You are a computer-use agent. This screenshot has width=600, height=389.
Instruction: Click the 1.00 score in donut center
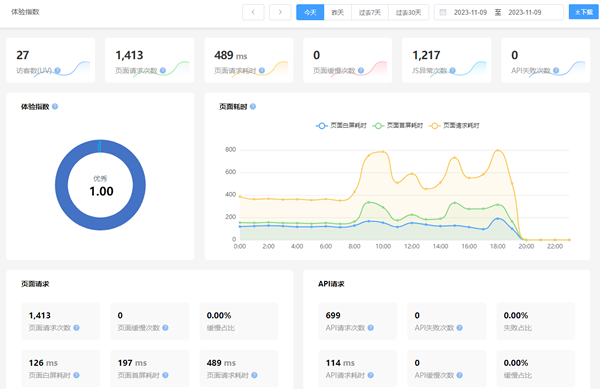pyautogui.click(x=101, y=191)
